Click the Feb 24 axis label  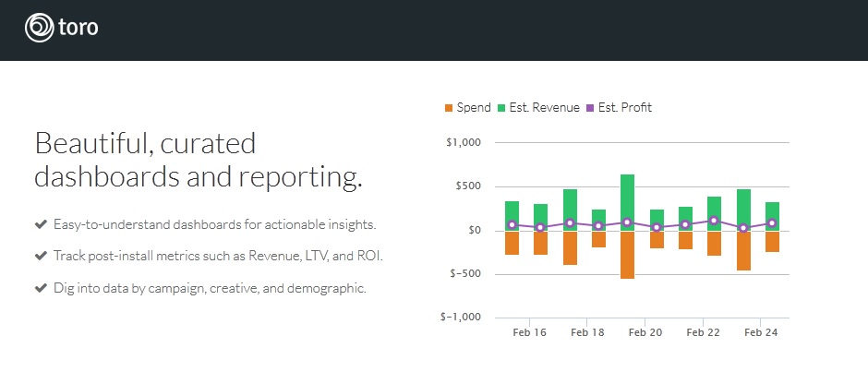(761, 332)
